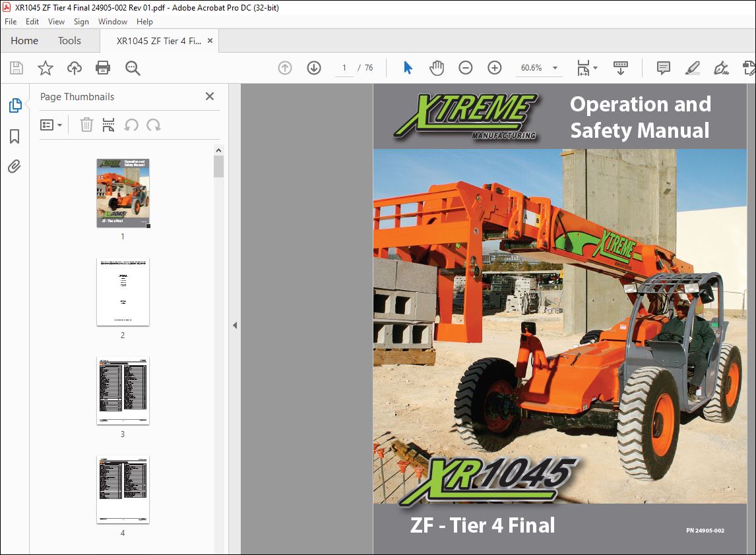Open the File menu

tap(11, 22)
